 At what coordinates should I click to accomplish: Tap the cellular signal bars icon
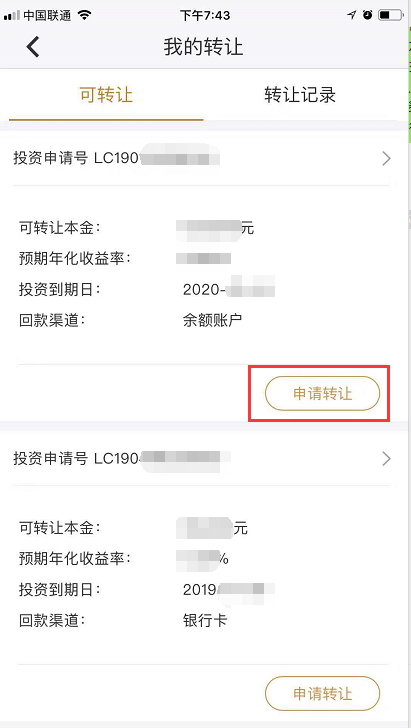(12, 16)
